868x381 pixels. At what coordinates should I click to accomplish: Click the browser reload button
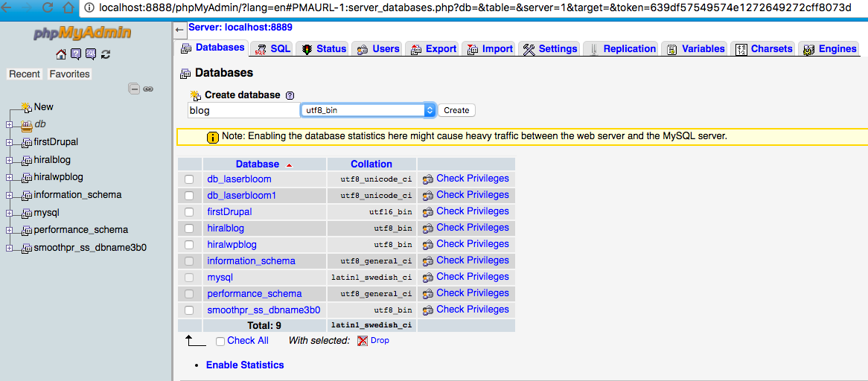click(48, 7)
